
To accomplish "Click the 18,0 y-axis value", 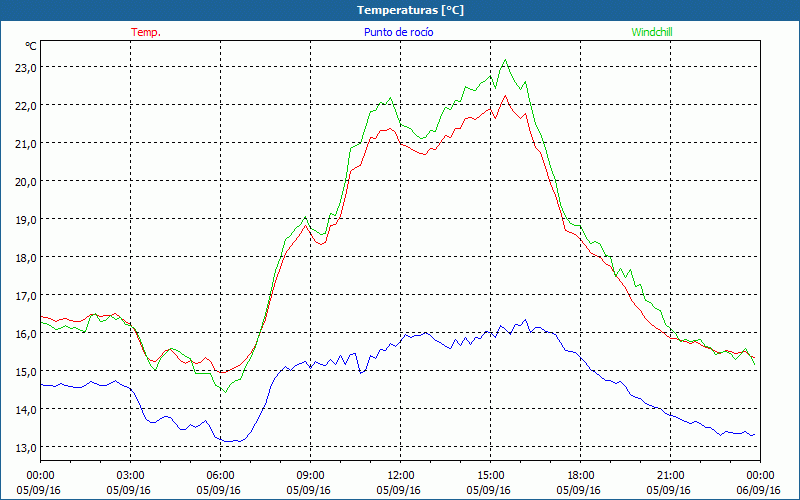I will tap(26, 258).
